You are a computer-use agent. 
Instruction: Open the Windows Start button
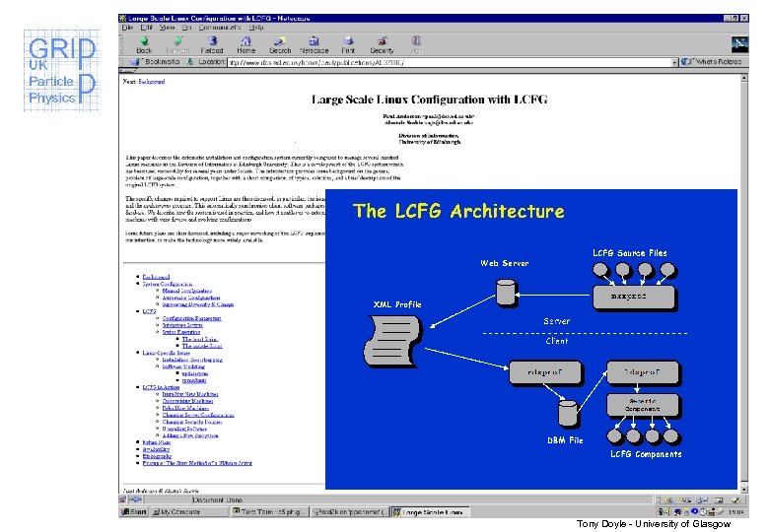pyautogui.click(x=134, y=511)
